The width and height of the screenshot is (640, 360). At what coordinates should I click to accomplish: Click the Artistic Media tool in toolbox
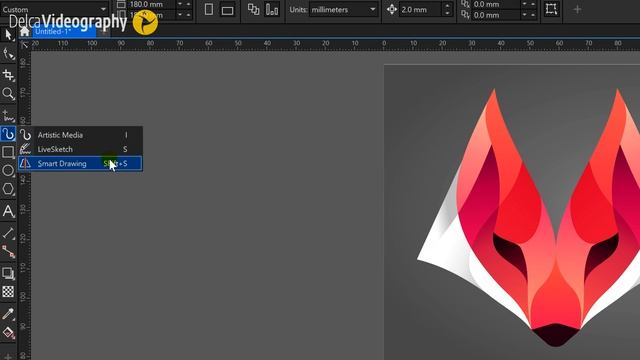point(8,133)
